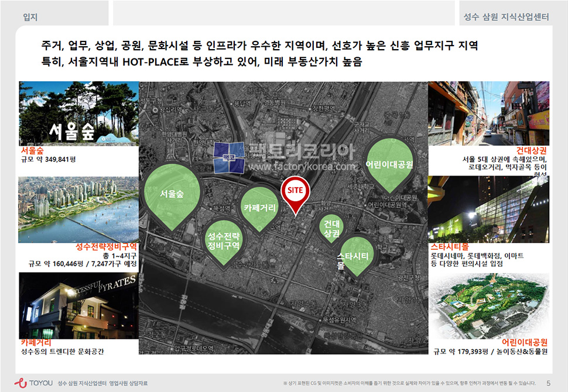Open the 어린이대공원 aerial park photo
Screen dimensions: 568x392
tap(489, 306)
